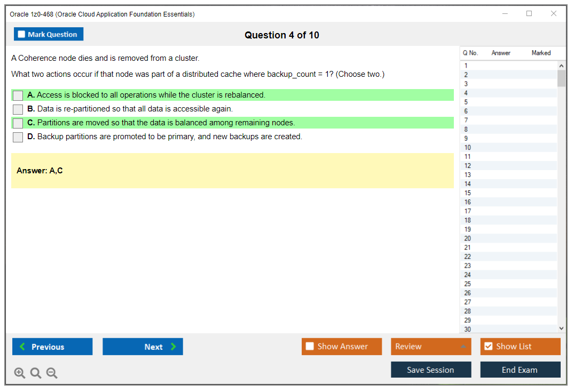Click the End Exam button

pyautogui.click(x=520, y=369)
